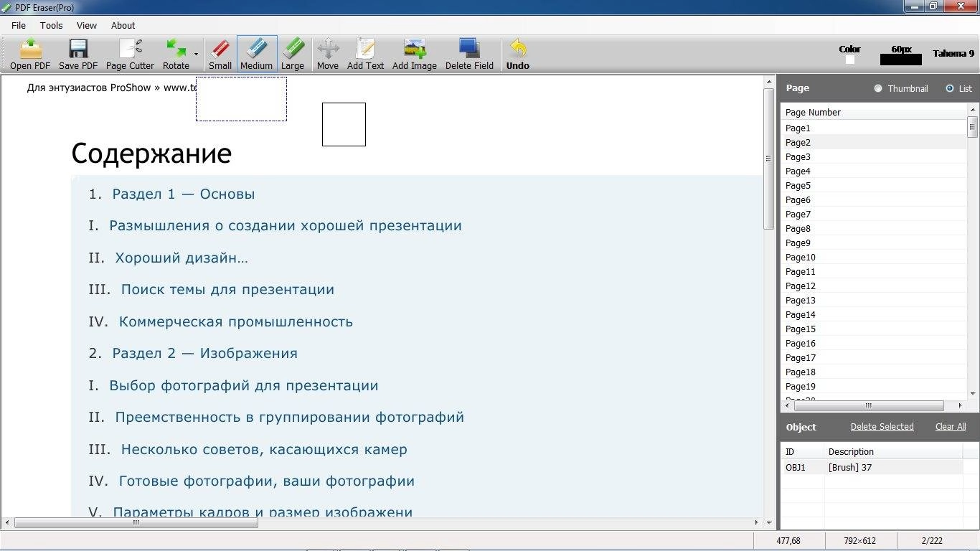Select Page12 in the page list
The image size is (980, 551).
click(x=874, y=286)
